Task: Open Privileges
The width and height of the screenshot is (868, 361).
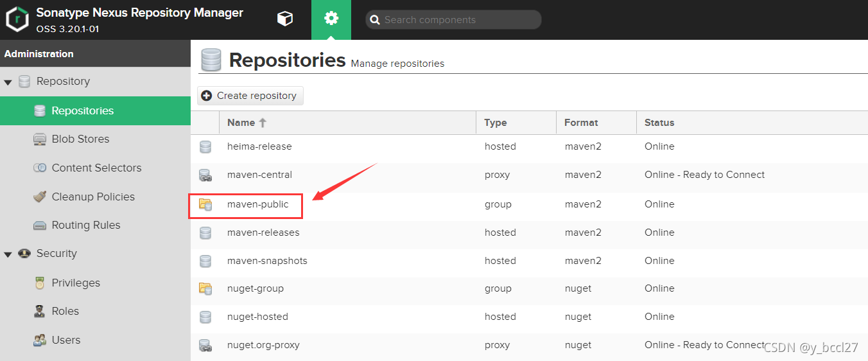Action: [76, 283]
